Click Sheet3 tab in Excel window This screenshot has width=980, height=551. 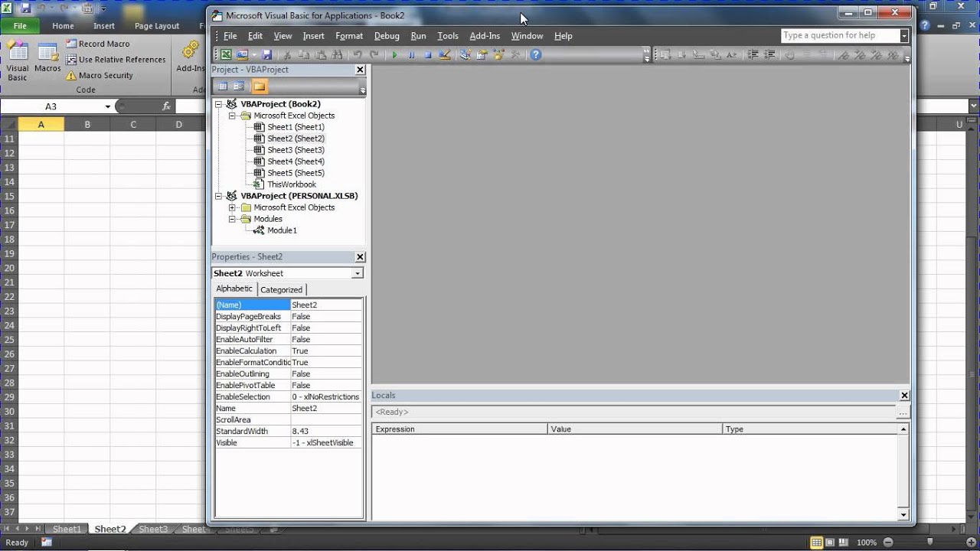(153, 529)
